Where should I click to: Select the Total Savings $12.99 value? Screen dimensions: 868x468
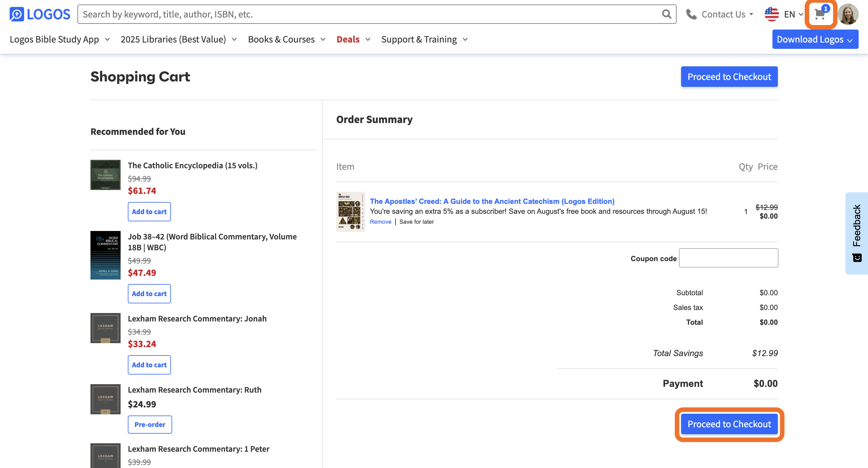click(x=765, y=353)
